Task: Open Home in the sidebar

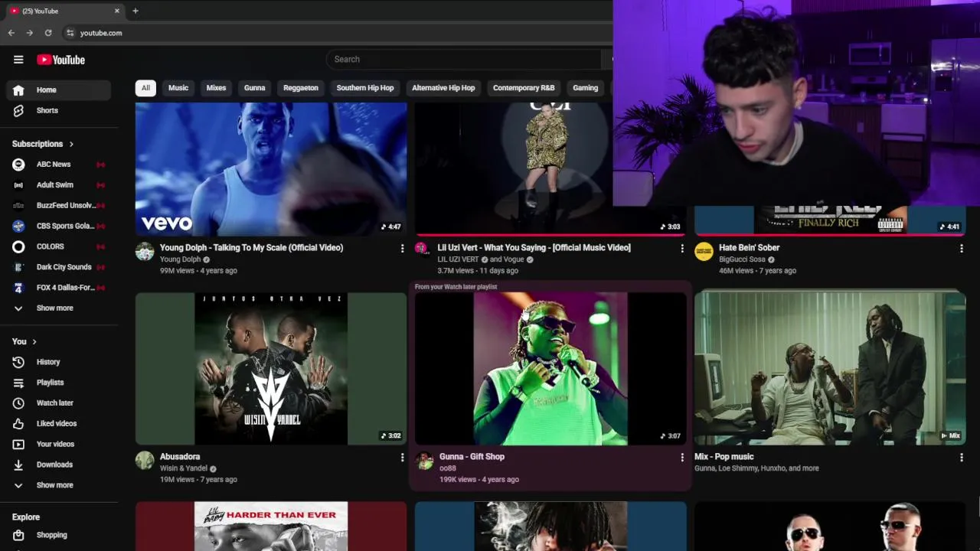Action: [59, 90]
